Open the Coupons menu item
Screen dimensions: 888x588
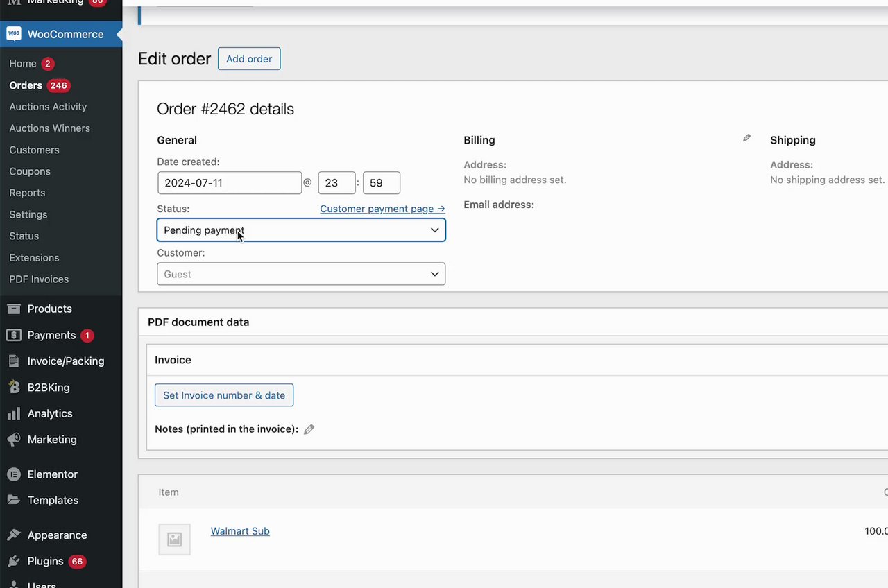[30, 171]
